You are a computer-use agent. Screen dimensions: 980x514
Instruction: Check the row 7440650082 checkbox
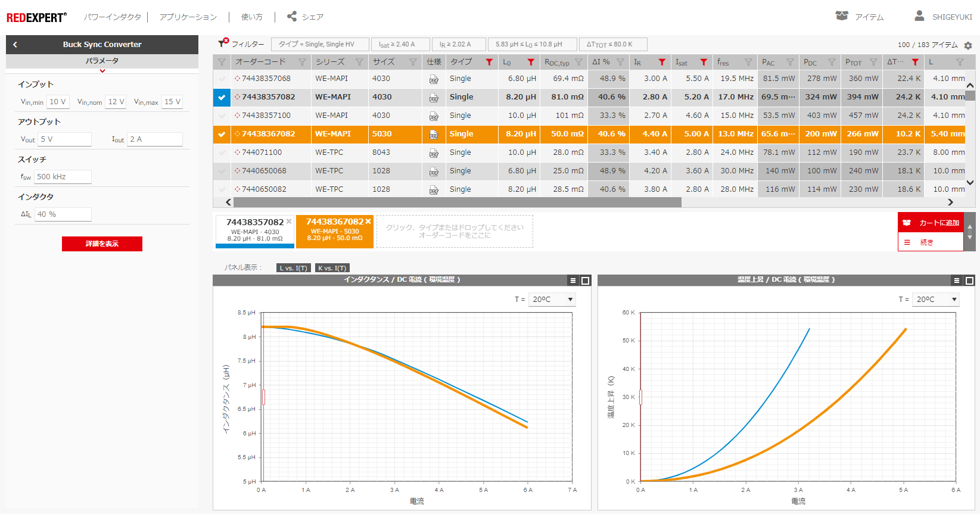coord(222,189)
